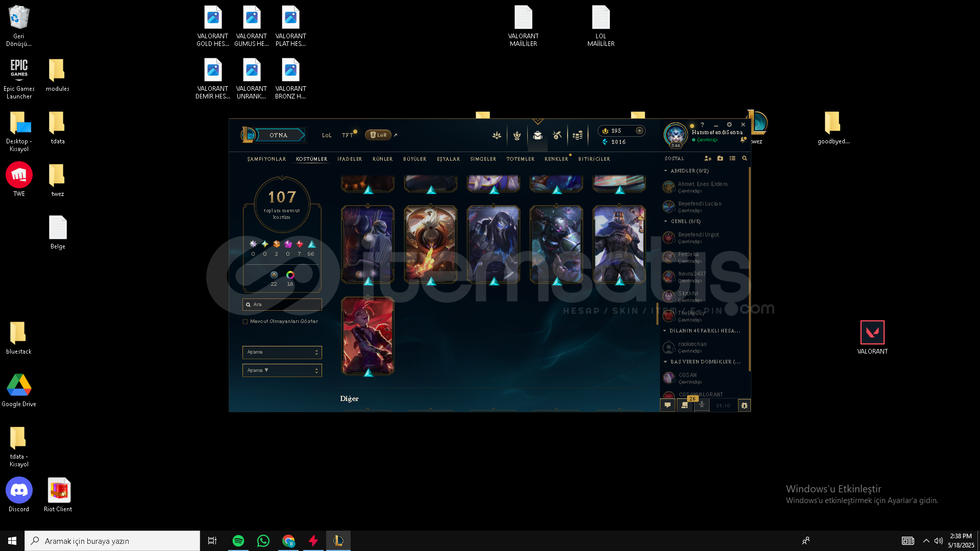Search friends with the magnifier icon
Viewport: 980px width, 551px height.
pos(745,159)
